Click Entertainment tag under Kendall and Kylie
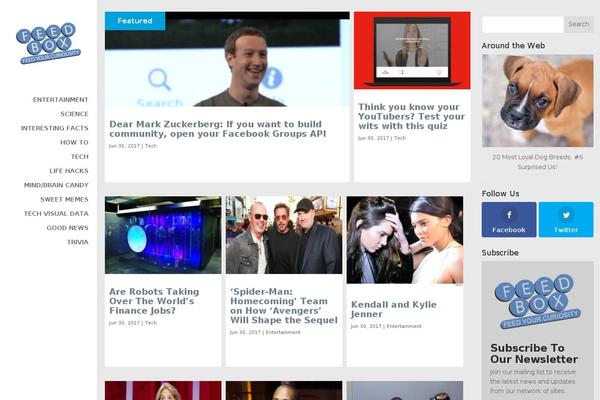 pos(404,326)
